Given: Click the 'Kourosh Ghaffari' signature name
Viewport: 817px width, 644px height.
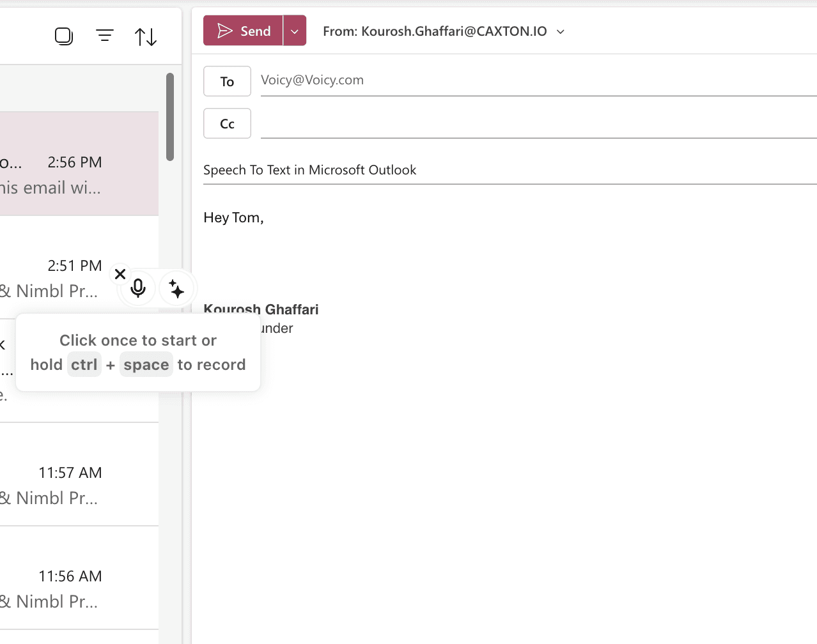Looking at the screenshot, I should point(261,309).
